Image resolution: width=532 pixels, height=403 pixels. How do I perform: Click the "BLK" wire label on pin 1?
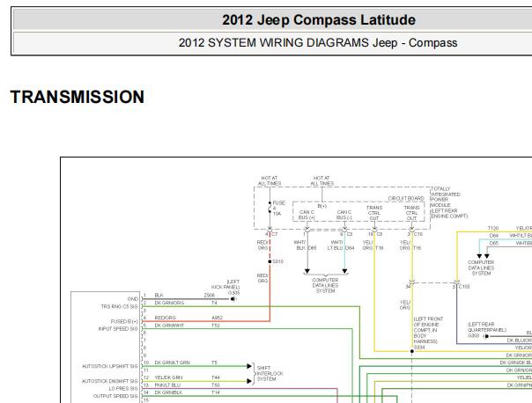(159, 296)
